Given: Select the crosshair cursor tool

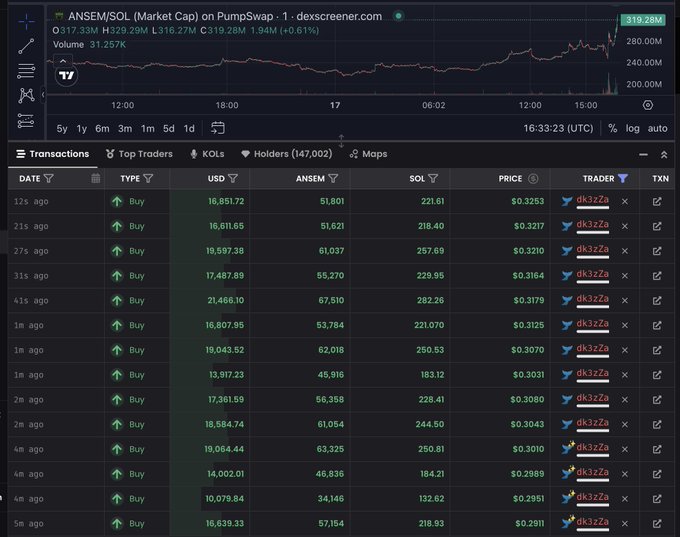Looking at the screenshot, I should (26, 22).
